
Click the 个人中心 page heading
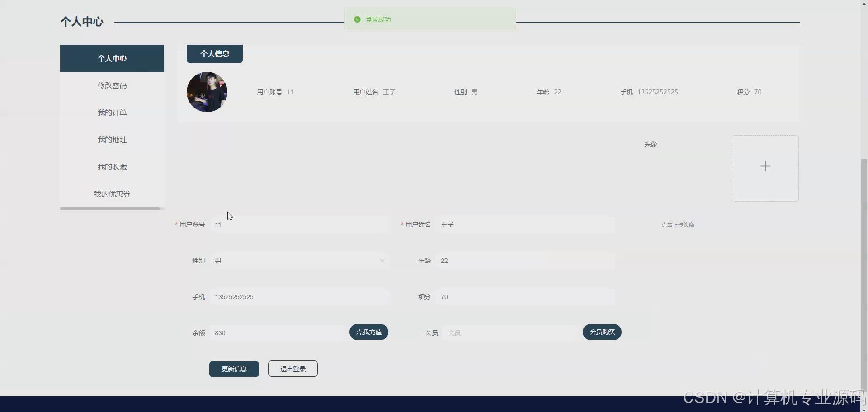click(x=82, y=22)
